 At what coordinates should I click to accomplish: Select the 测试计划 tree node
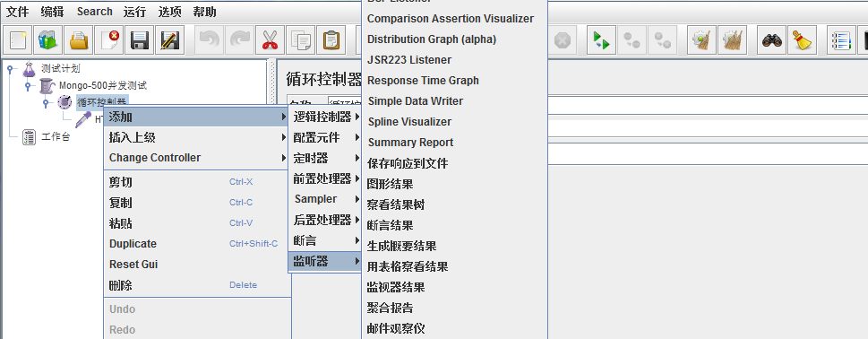[60, 68]
